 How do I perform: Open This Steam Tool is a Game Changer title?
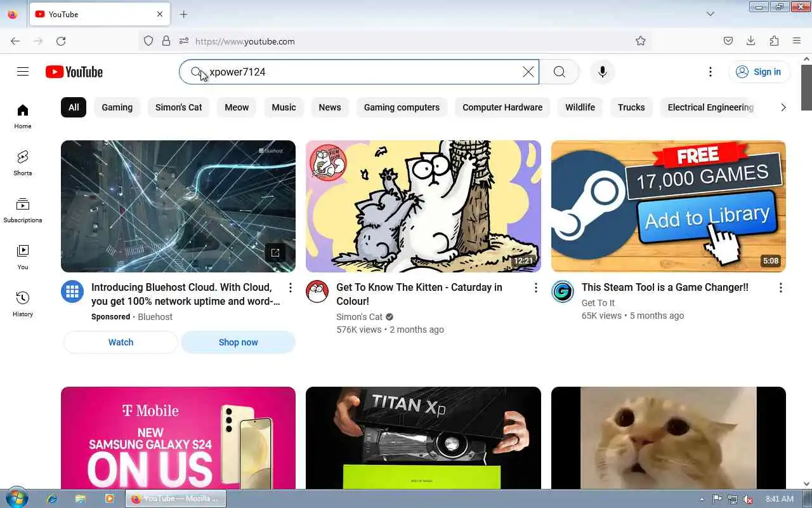tap(665, 287)
